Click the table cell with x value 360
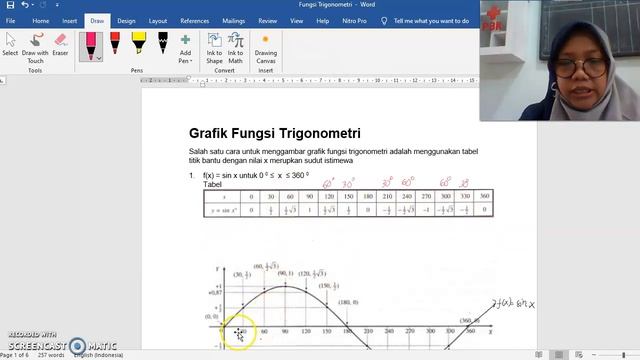 [484, 196]
